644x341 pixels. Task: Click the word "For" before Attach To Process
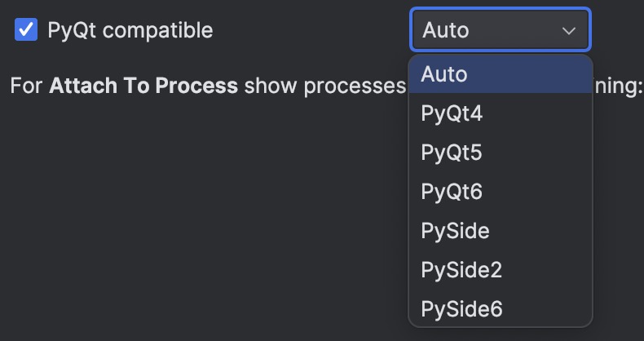coord(27,86)
